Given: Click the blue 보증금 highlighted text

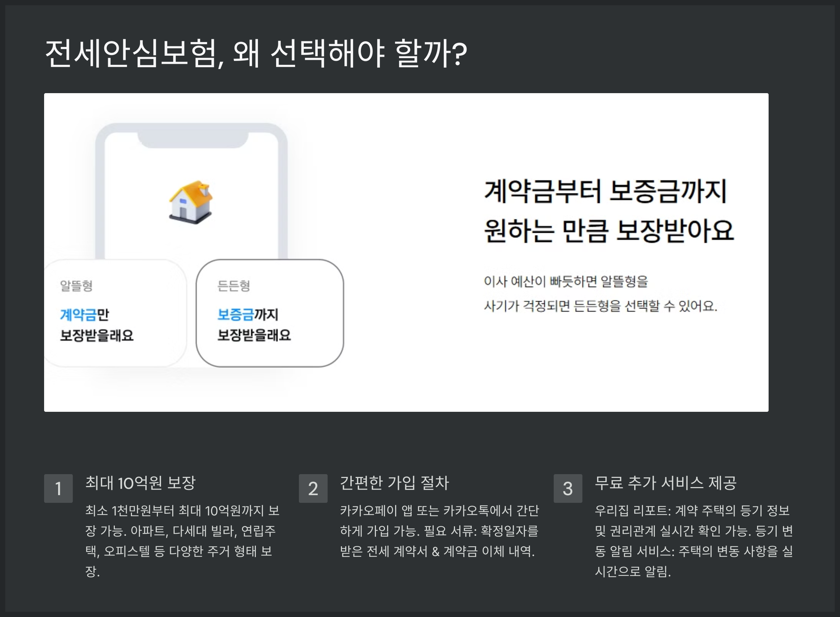Looking at the screenshot, I should 235,315.
